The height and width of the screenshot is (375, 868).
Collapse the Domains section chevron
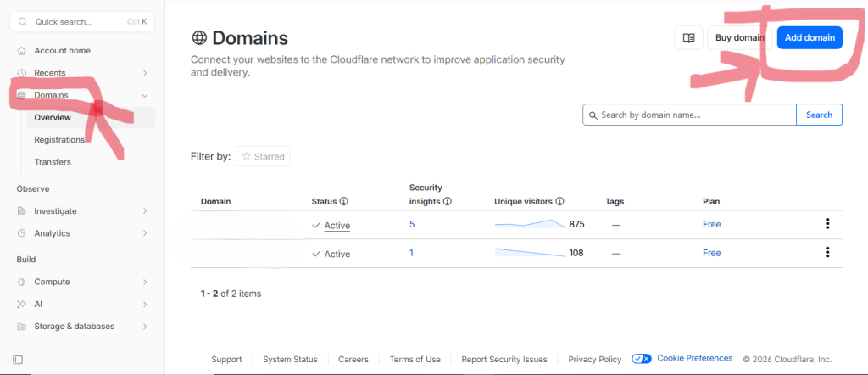pyautogui.click(x=145, y=95)
